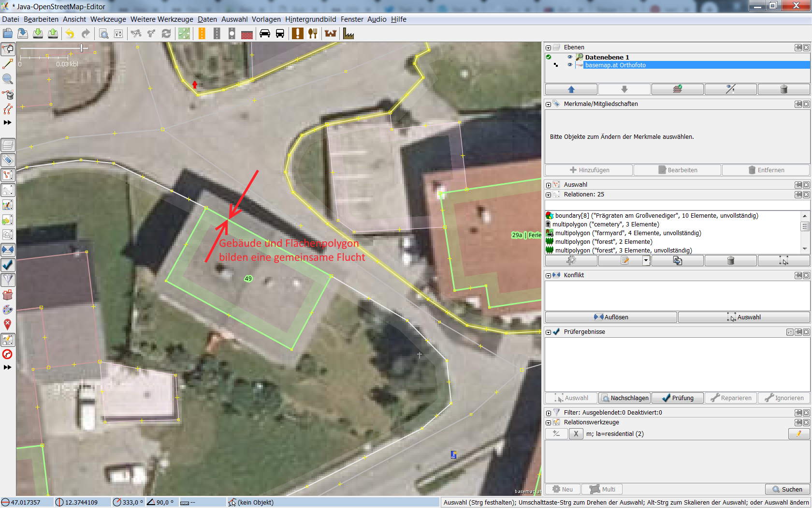Hide the basemap.at Orthofoto layer
Viewport: 812px width, 508px height.
tap(569, 65)
